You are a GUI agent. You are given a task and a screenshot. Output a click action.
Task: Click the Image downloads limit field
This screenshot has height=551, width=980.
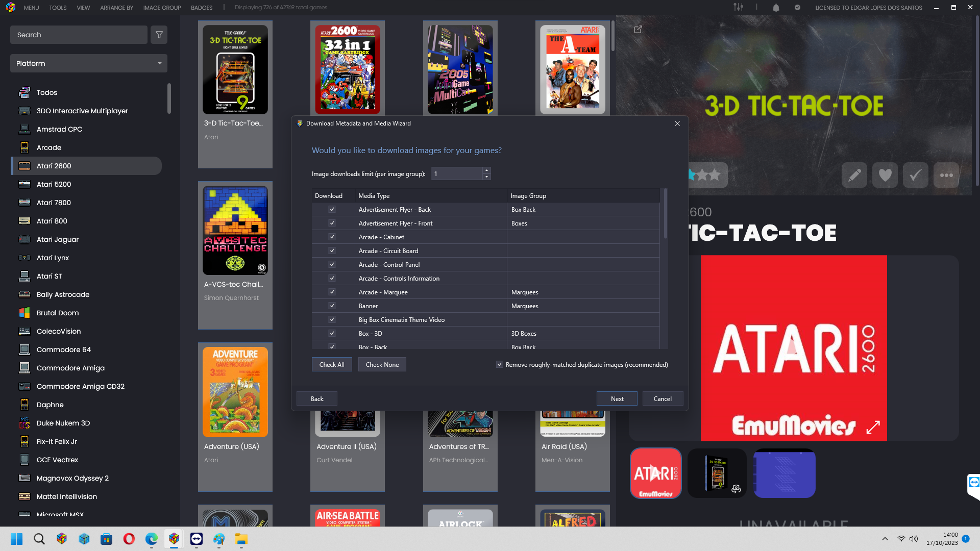(457, 173)
